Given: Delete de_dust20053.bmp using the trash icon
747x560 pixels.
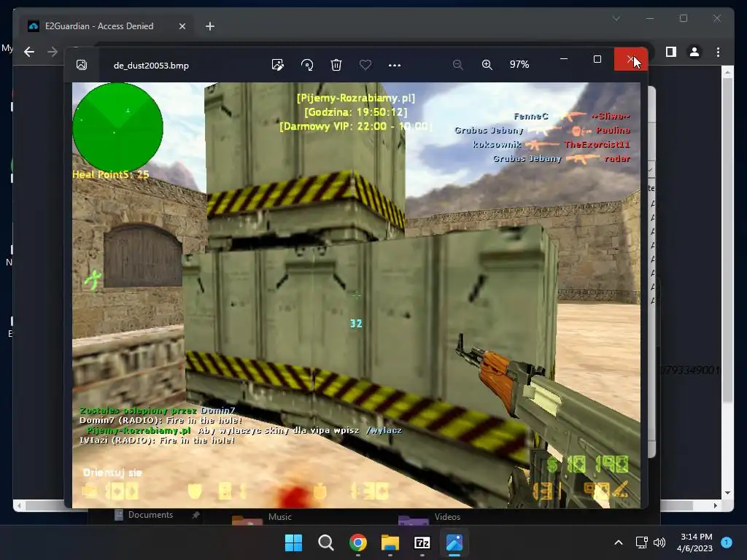Looking at the screenshot, I should [x=336, y=65].
